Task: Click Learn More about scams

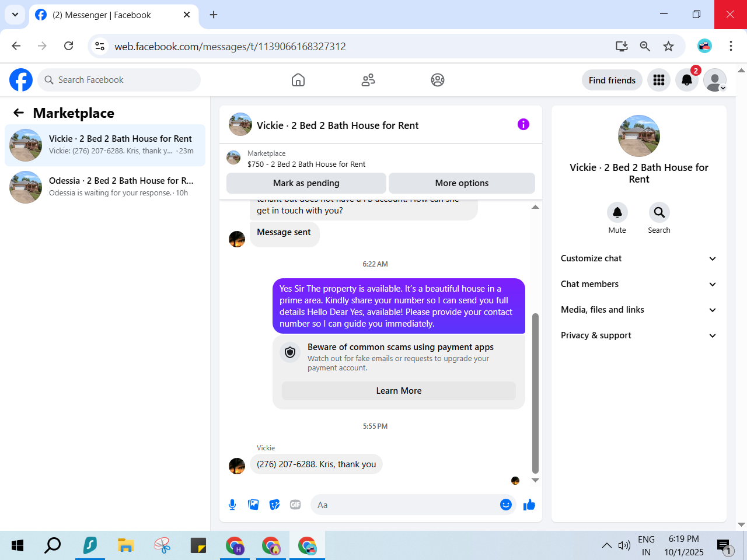Action: [x=399, y=391]
